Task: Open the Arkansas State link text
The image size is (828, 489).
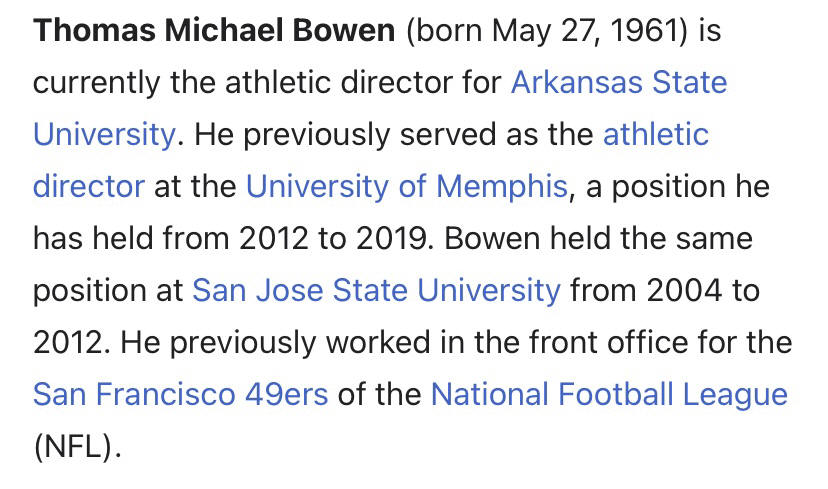Action: (619, 82)
